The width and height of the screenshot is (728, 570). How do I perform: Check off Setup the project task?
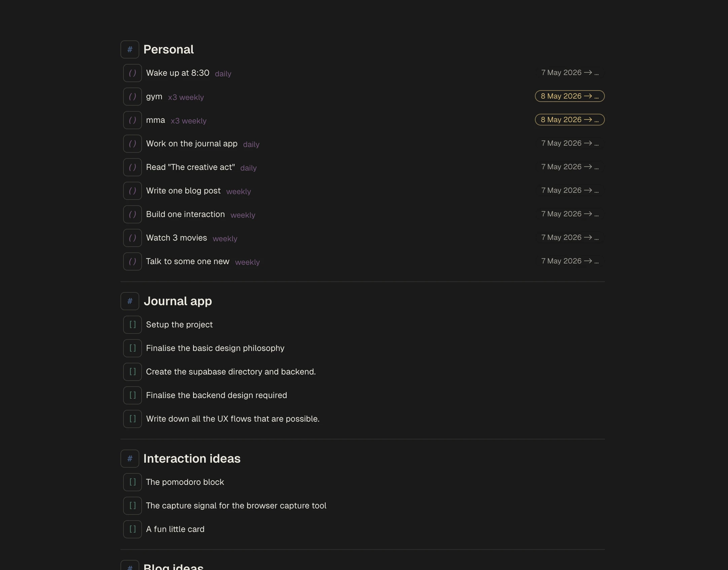[x=133, y=325]
